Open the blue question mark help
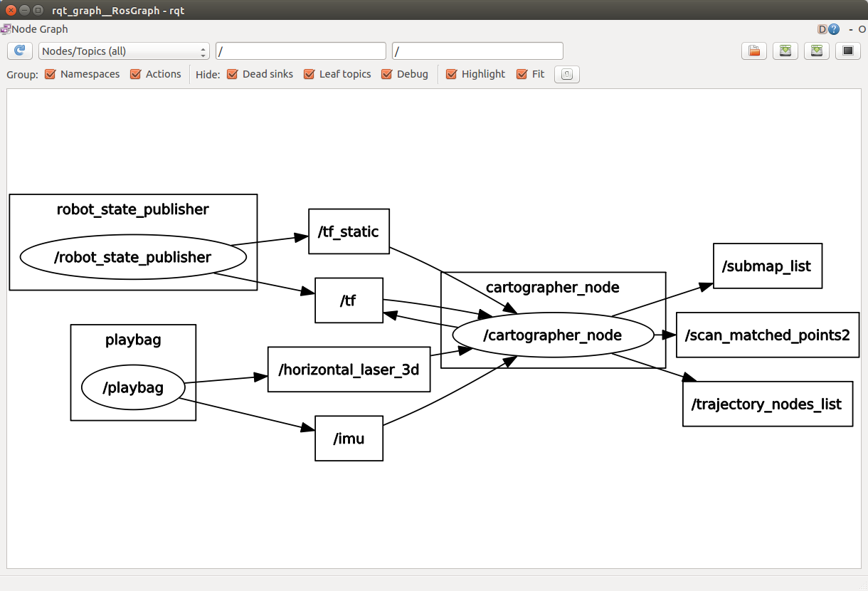The image size is (868, 591). pyautogui.click(x=834, y=29)
